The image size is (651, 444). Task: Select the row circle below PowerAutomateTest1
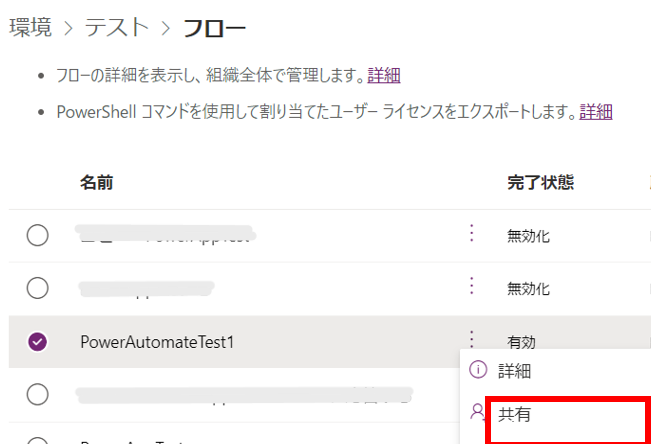tap(37, 394)
